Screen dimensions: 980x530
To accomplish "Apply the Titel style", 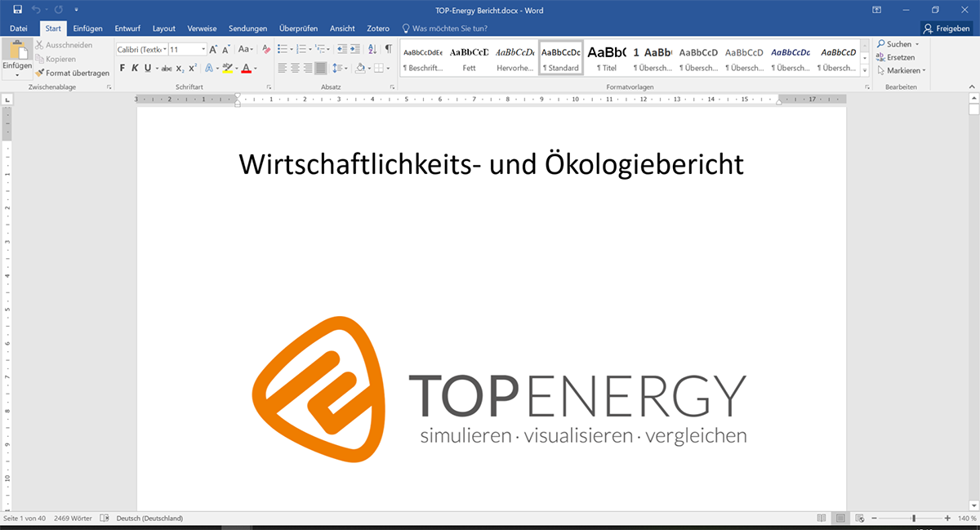I will [x=606, y=59].
